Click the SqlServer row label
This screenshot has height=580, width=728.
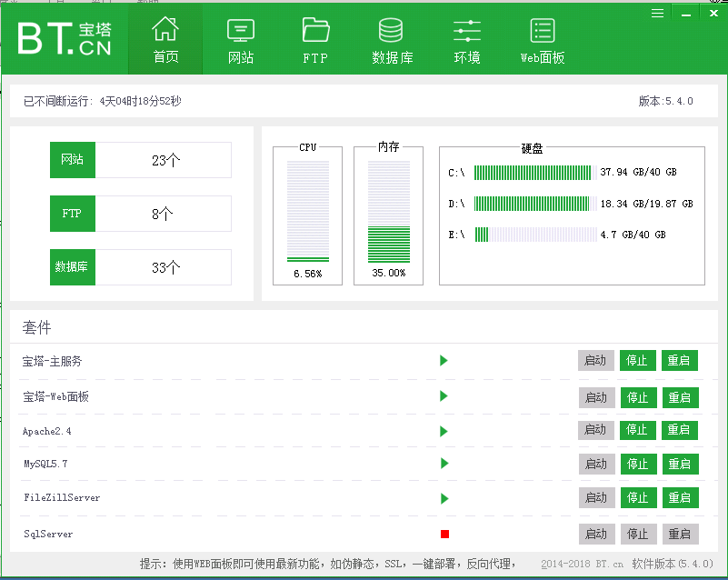48,534
